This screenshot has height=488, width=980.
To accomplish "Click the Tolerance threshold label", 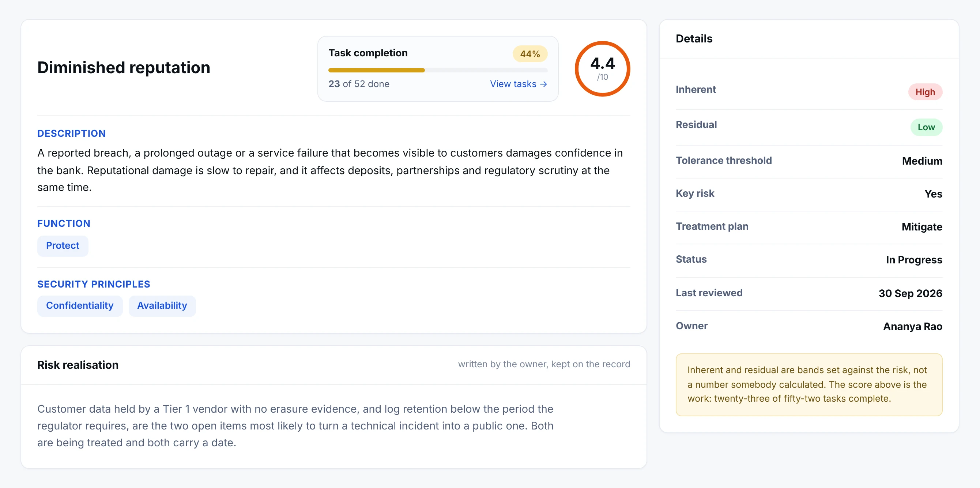I will click(x=724, y=160).
